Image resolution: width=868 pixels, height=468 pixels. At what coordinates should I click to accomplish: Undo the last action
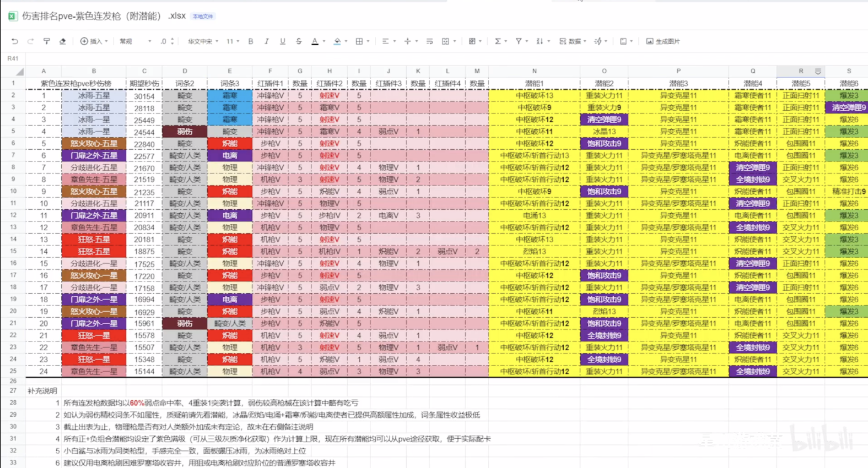pos(15,41)
